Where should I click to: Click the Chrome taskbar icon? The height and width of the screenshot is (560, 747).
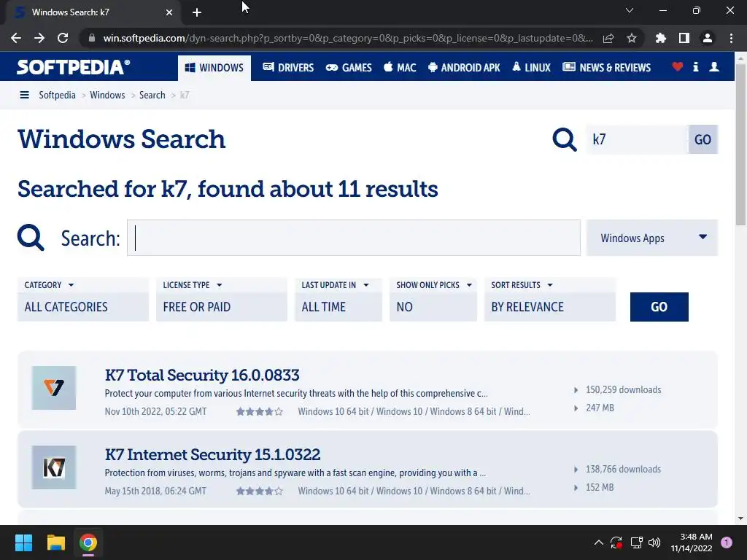[x=88, y=542]
